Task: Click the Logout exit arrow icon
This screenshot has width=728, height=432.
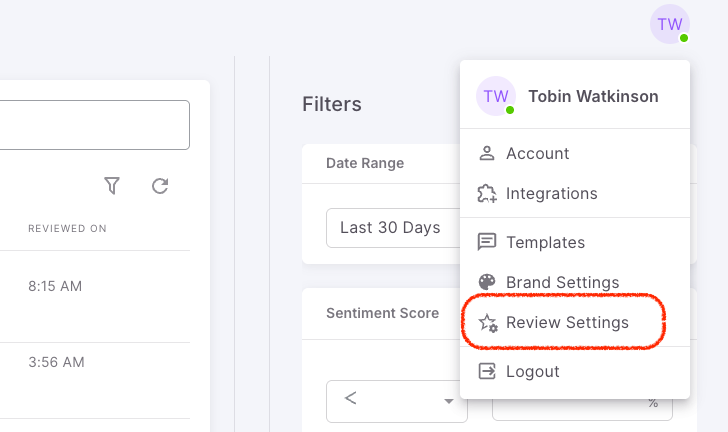Action: click(487, 371)
